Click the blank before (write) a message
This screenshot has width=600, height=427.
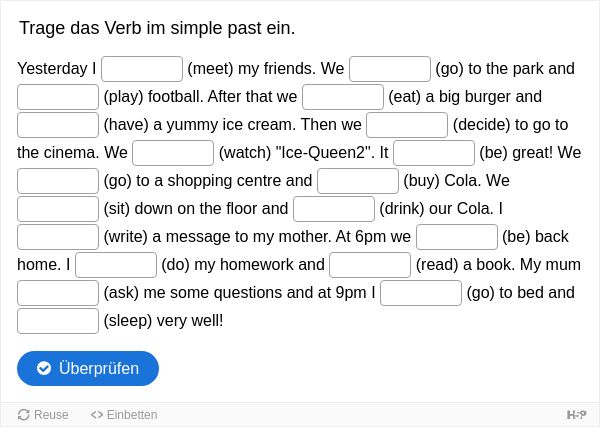click(58, 237)
